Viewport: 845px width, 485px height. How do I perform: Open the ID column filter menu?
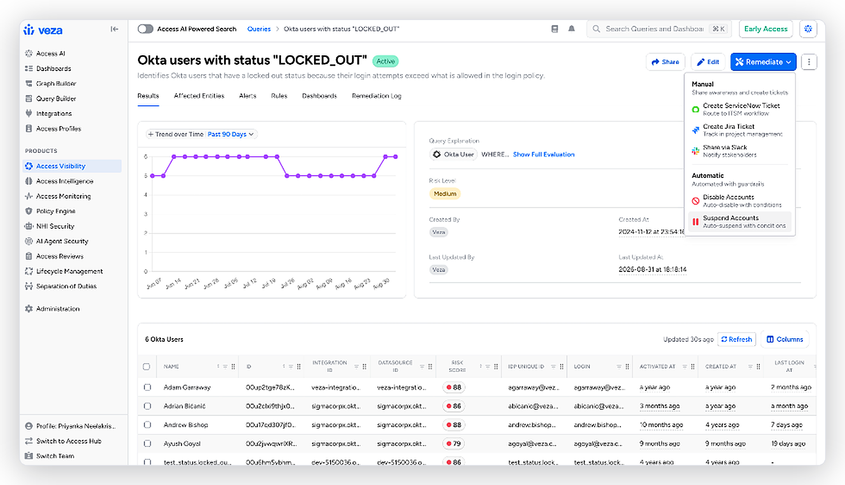pos(291,366)
